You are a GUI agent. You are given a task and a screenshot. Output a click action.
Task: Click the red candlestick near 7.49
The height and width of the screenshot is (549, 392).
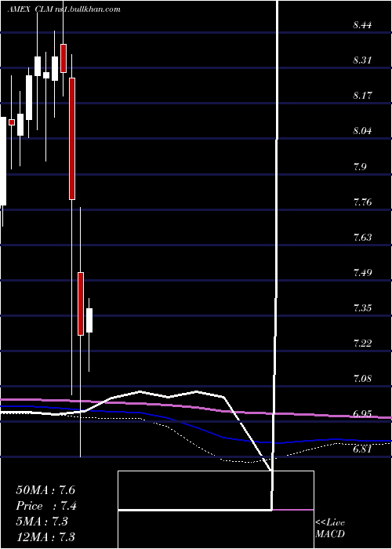[x=81, y=304]
